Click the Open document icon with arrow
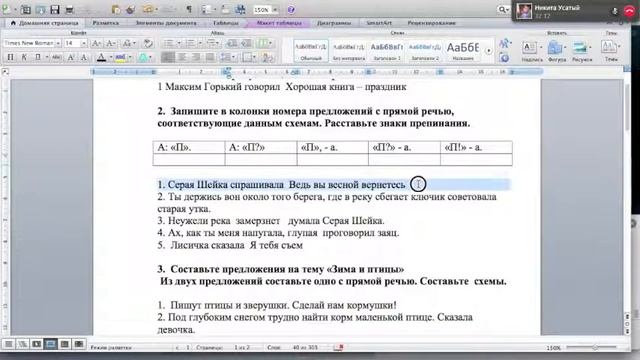Screen dimensions: 640x360 pos(40,9)
